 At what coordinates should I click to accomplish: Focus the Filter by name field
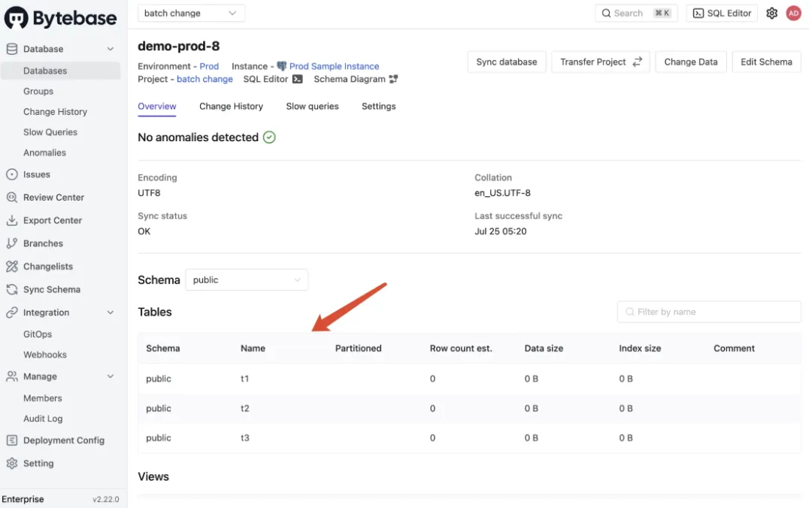click(x=709, y=312)
